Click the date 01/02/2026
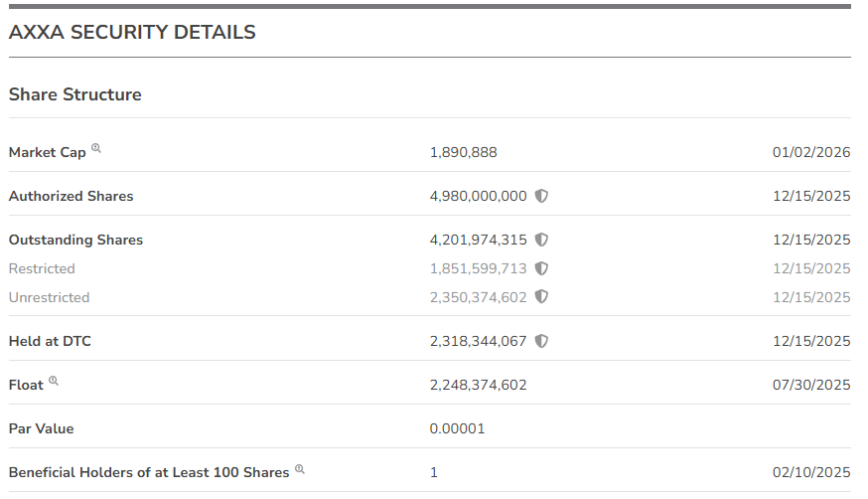The image size is (868, 499). [811, 152]
